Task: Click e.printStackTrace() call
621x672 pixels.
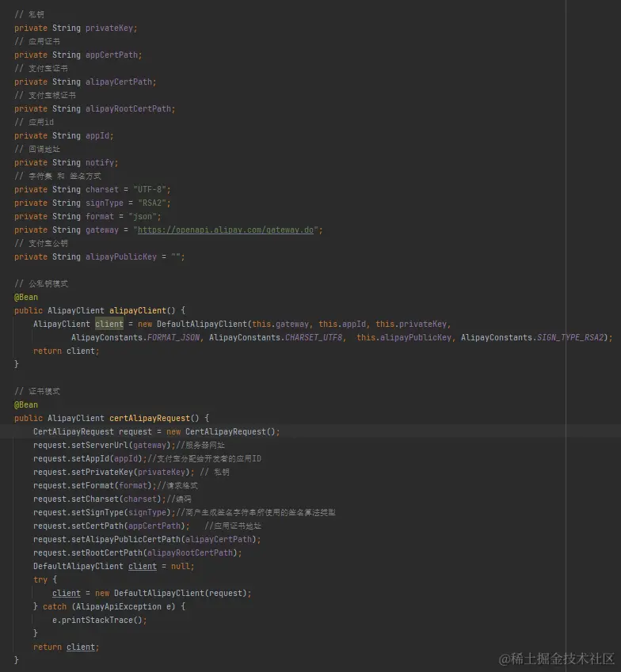Action: (x=97, y=620)
